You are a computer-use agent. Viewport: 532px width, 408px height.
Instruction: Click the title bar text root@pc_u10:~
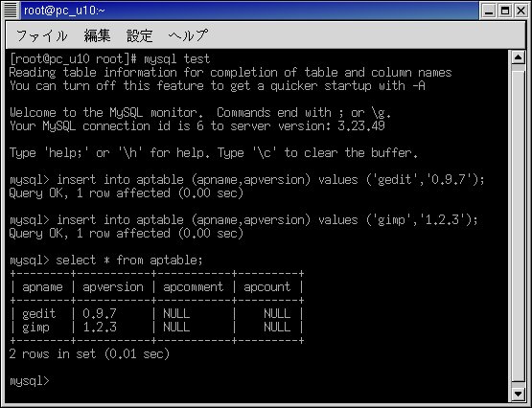click(64, 11)
